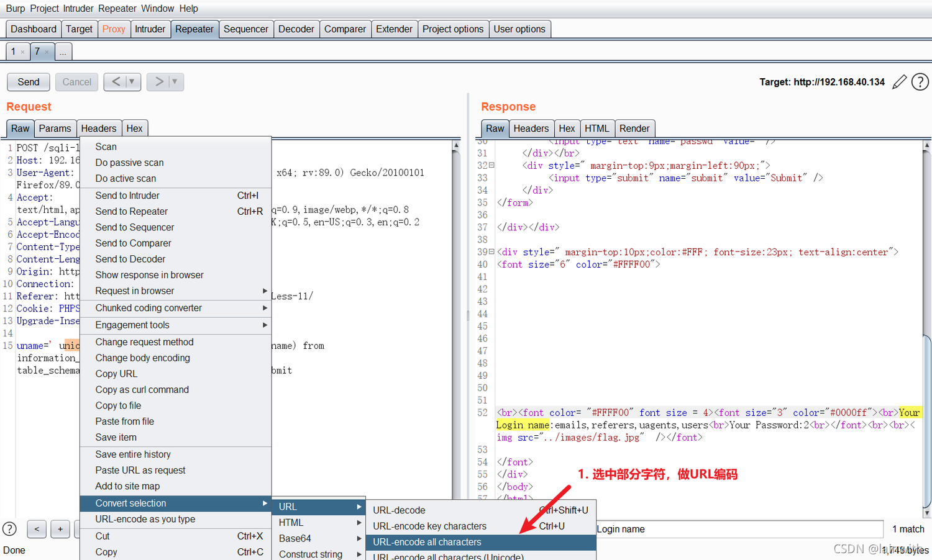Viewport: 932px width, 560px height.
Task: Open the Project menu
Action: click(x=45, y=8)
